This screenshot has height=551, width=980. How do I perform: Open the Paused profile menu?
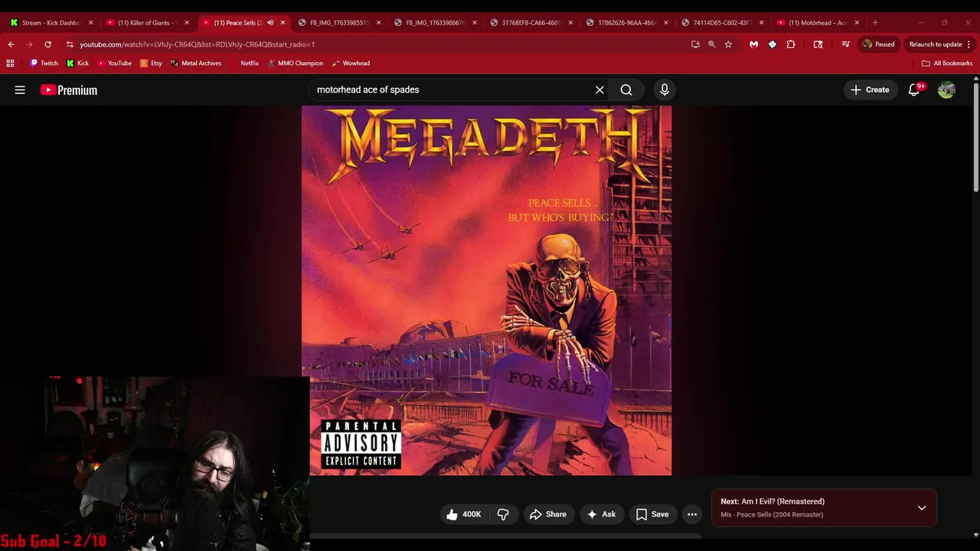click(879, 44)
